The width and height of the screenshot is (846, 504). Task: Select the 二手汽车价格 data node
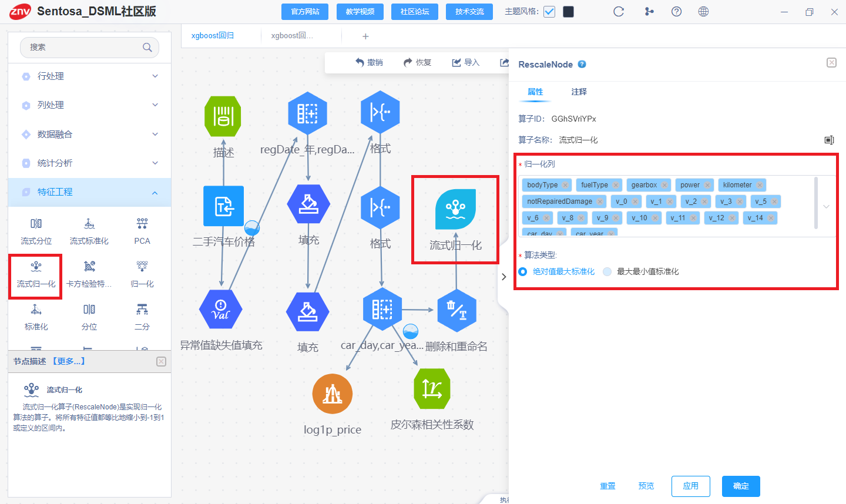coord(223,206)
